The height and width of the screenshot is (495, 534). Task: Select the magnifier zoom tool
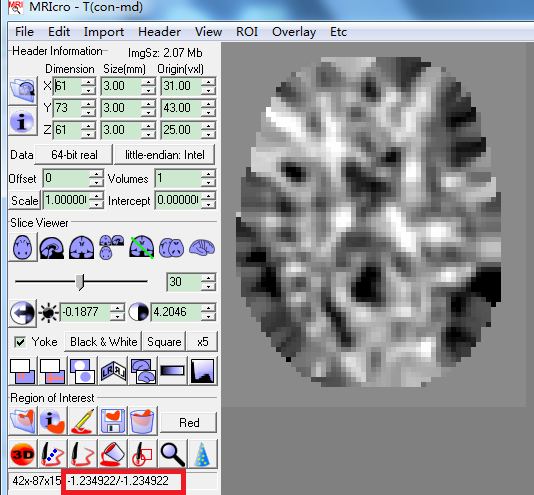173,454
